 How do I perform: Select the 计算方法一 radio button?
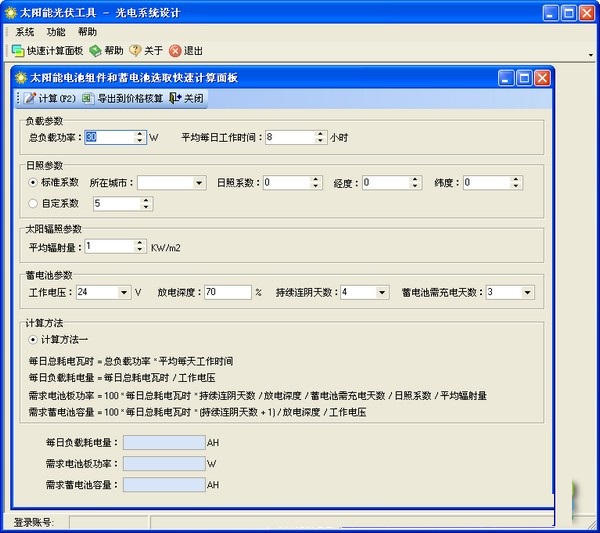[x=33, y=339]
